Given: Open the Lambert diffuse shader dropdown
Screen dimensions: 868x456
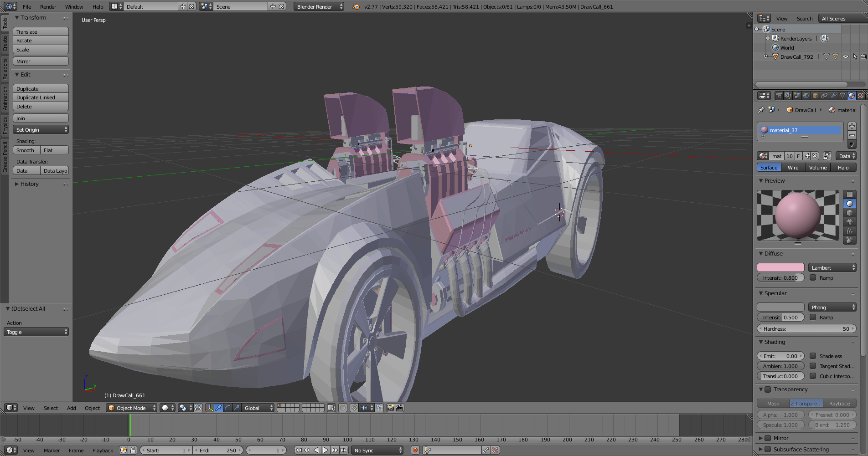Looking at the screenshot, I should click(x=832, y=267).
